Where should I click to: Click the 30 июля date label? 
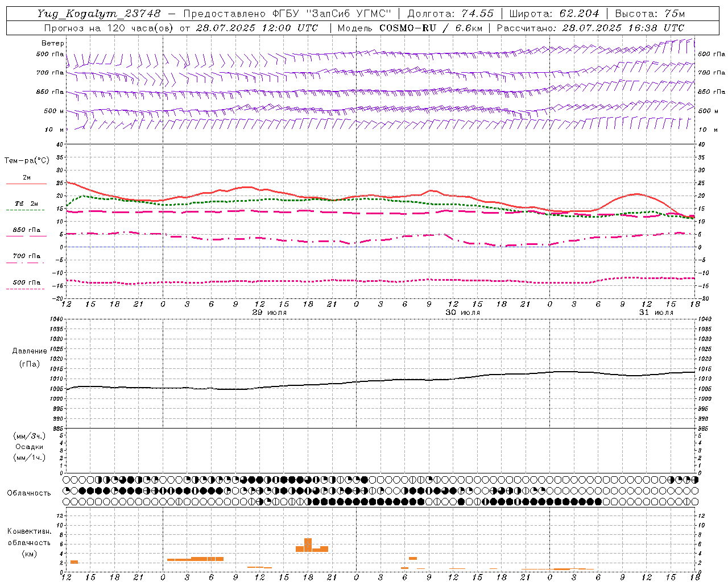click(x=463, y=313)
